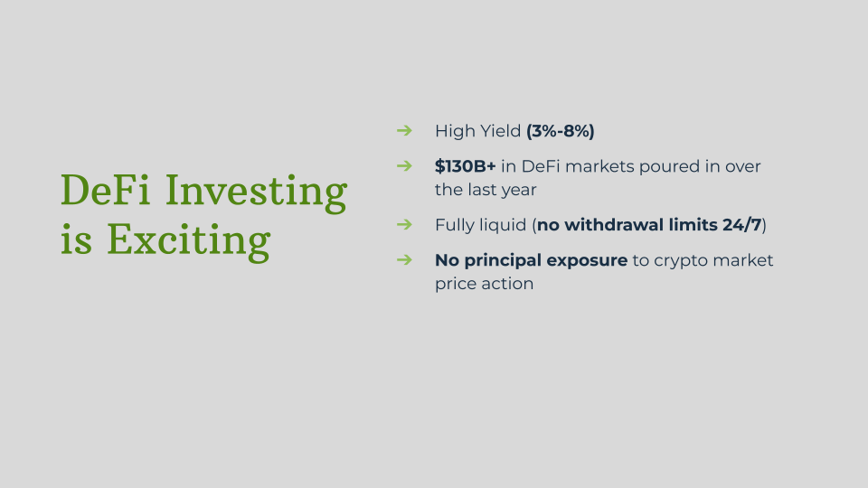The image size is (868, 488).
Task: Click the text "the last year"
Action: 486,190
